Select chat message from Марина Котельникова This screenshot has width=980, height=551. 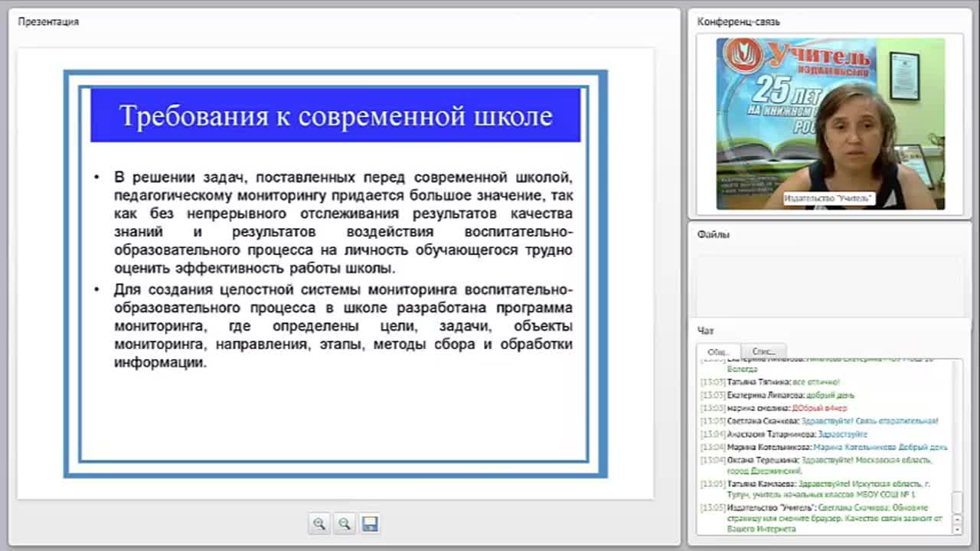824,447
